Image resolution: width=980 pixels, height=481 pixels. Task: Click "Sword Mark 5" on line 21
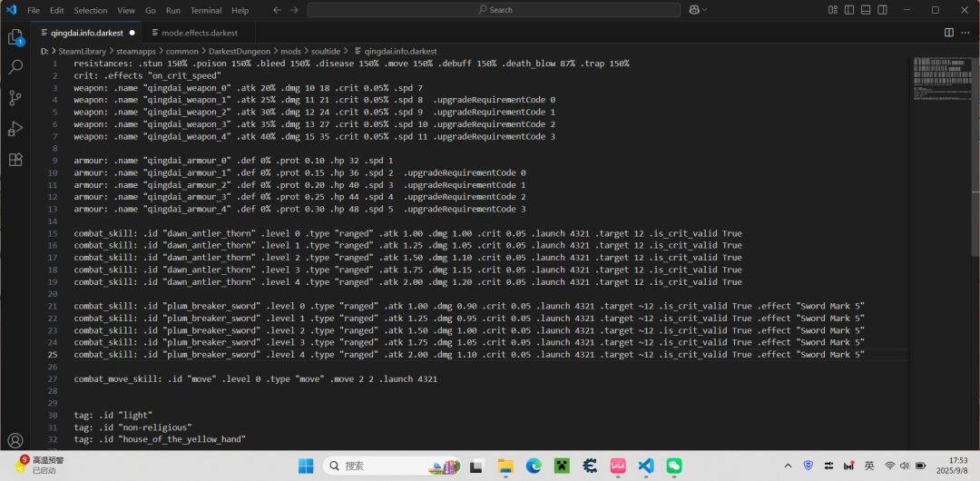pyautogui.click(x=830, y=306)
